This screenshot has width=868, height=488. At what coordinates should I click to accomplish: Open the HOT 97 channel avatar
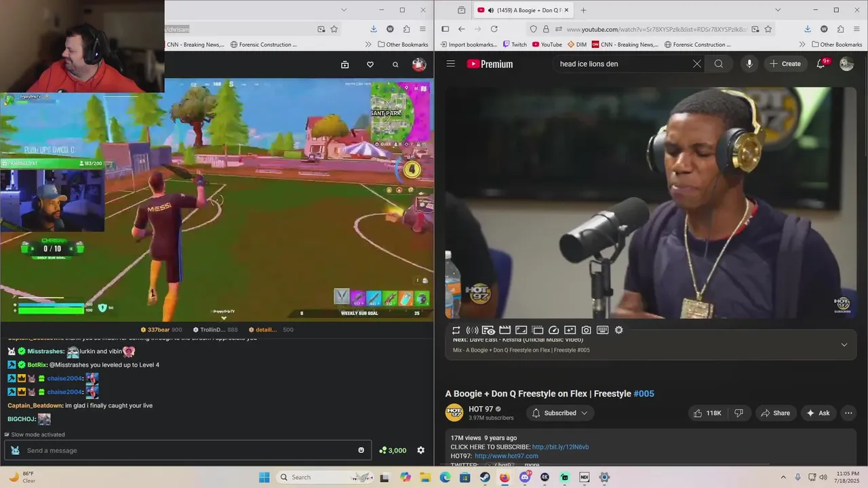coord(454,412)
